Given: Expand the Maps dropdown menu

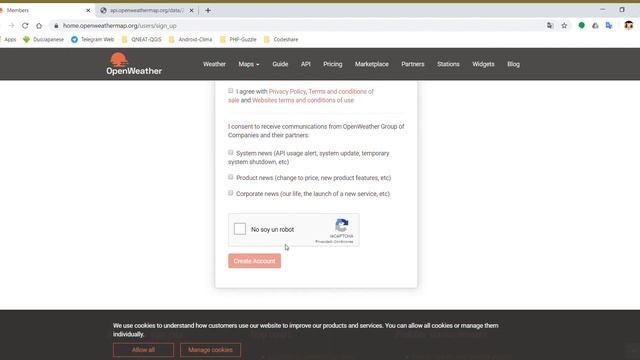Looking at the screenshot, I should pyautogui.click(x=249, y=64).
